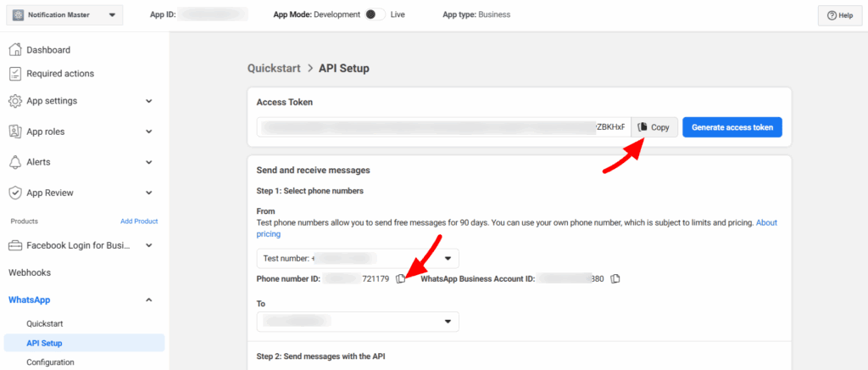Toggle App Mode between Development and Live
Image resolution: width=868 pixels, height=370 pixels.
376,14
